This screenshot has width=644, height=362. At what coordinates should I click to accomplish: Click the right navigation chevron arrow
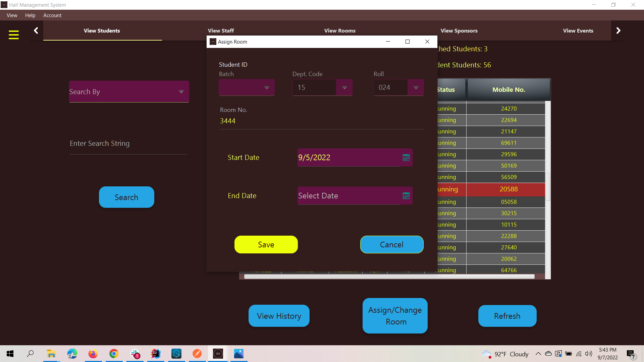[618, 30]
